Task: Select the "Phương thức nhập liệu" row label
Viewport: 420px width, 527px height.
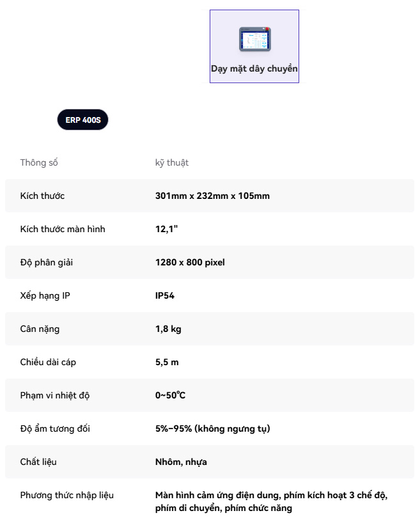Action: pyautogui.click(x=67, y=495)
